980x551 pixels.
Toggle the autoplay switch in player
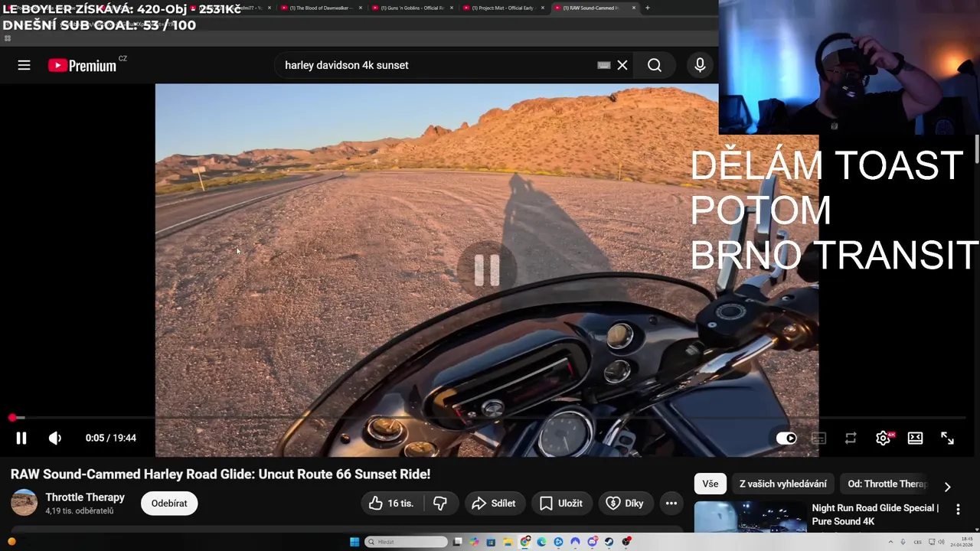(x=786, y=438)
